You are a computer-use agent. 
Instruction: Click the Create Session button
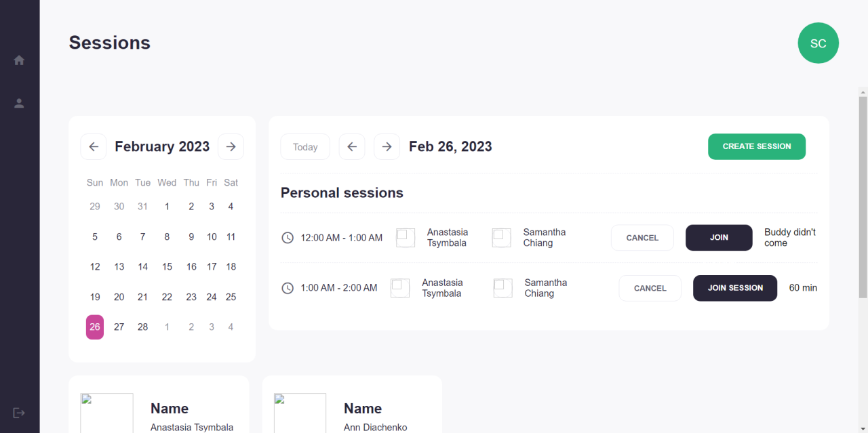tap(757, 146)
